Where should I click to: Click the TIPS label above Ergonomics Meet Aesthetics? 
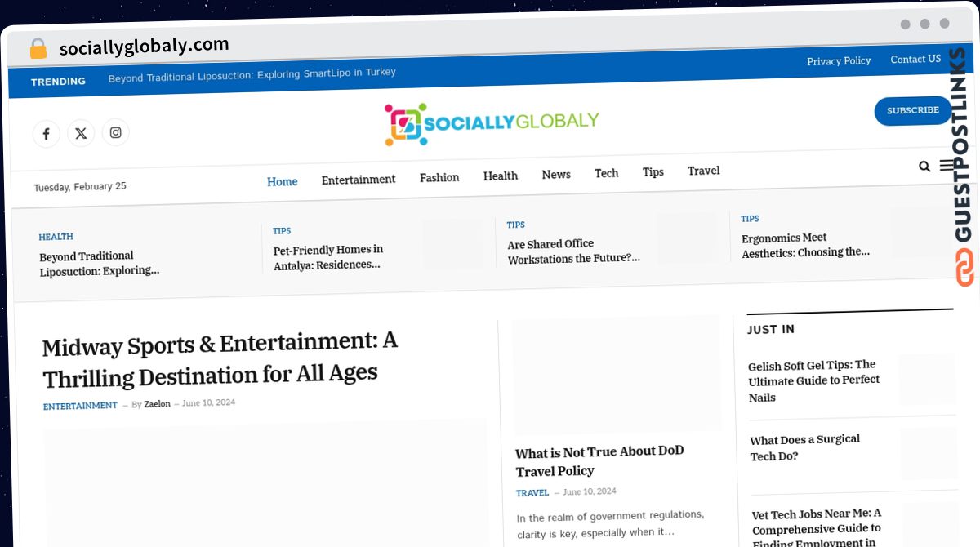750,219
